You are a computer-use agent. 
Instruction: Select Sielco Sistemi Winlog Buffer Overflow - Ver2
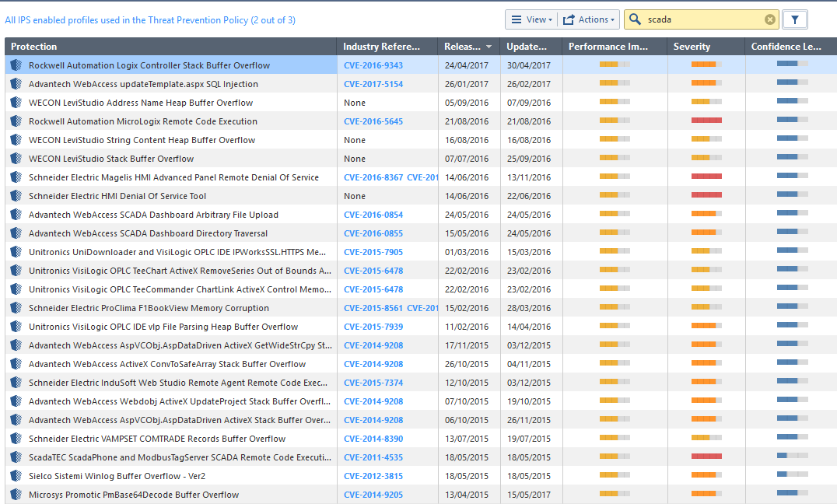(117, 476)
